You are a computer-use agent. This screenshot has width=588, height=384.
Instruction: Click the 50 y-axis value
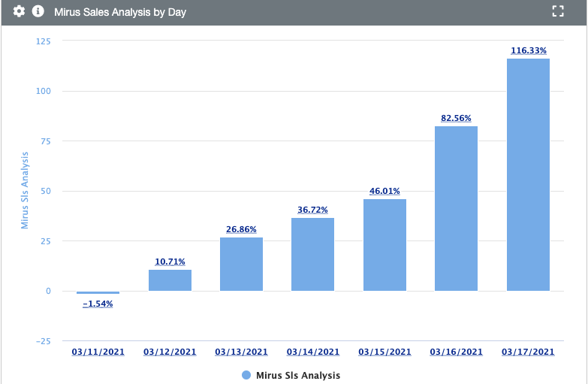[46, 191]
